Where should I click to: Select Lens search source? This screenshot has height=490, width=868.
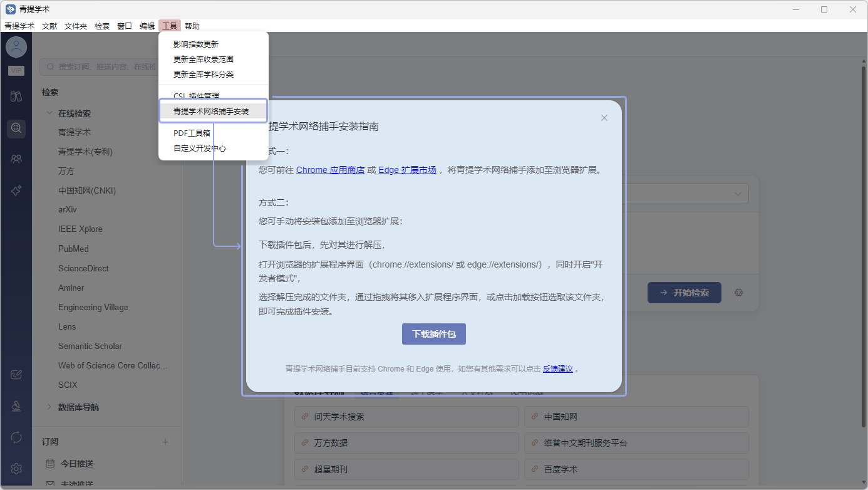[x=67, y=326]
